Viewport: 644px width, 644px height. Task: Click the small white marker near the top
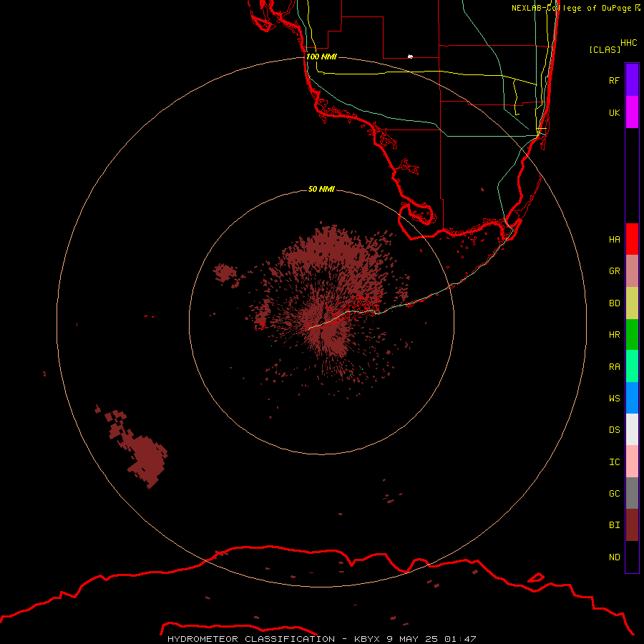click(x=410, y=57)
